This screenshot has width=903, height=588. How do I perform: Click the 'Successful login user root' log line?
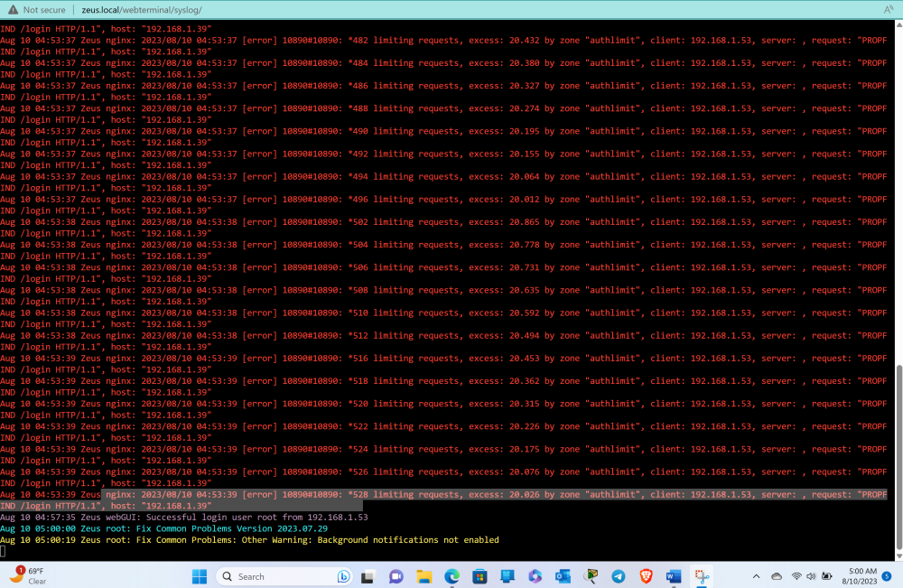coord(183,518)
